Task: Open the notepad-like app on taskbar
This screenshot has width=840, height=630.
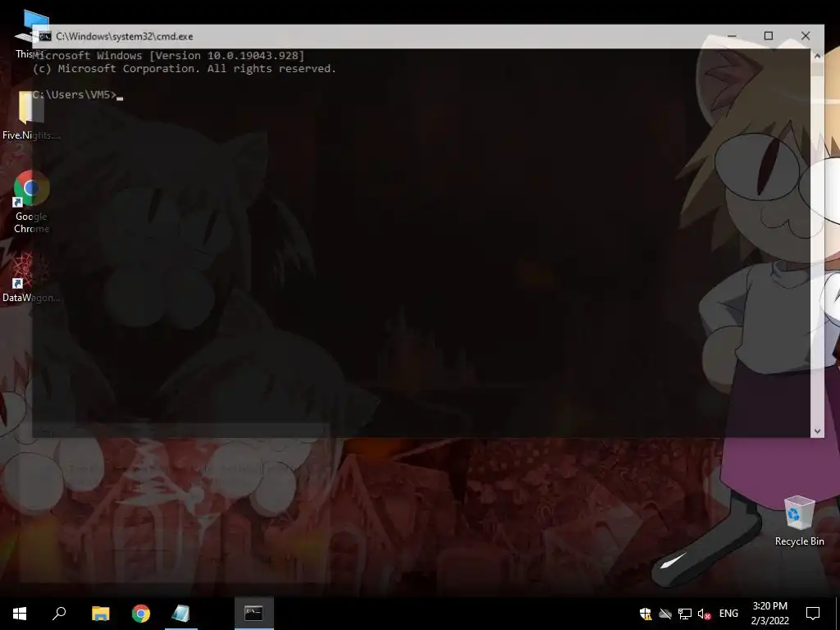Action: click(180, 614)
